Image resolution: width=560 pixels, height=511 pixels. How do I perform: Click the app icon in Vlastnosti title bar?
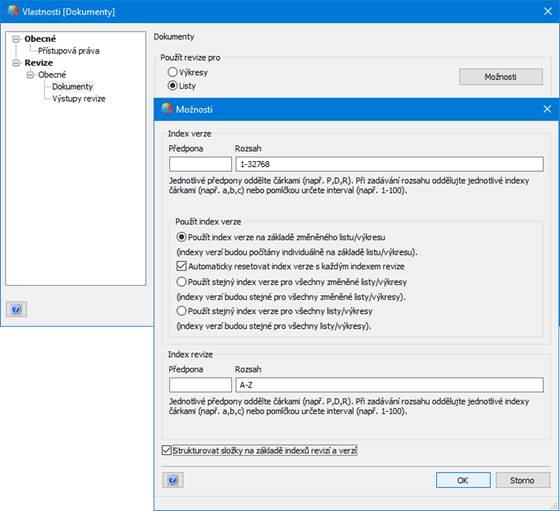12,11
